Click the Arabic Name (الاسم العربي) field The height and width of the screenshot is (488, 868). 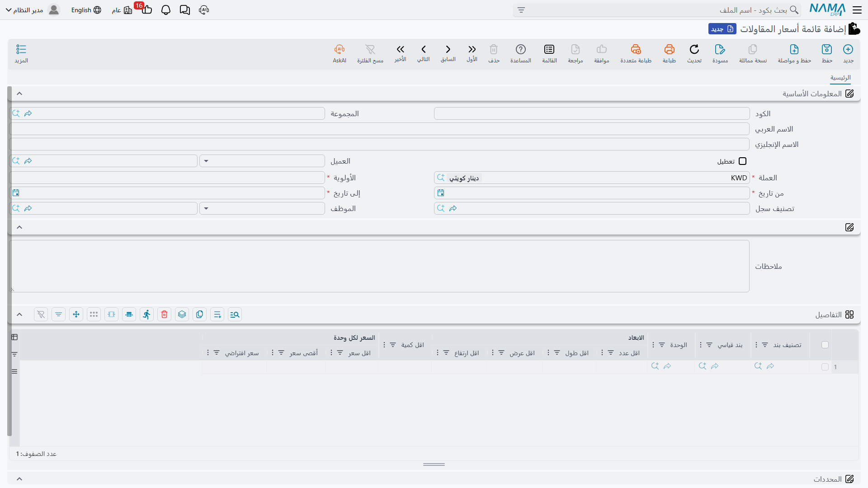pyautogui.click(x=380, y=129)
